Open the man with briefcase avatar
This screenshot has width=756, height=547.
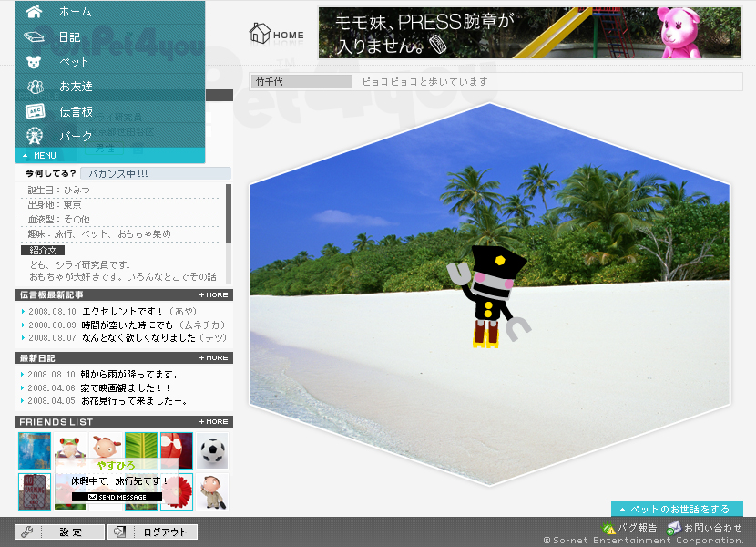click(212, 491)
